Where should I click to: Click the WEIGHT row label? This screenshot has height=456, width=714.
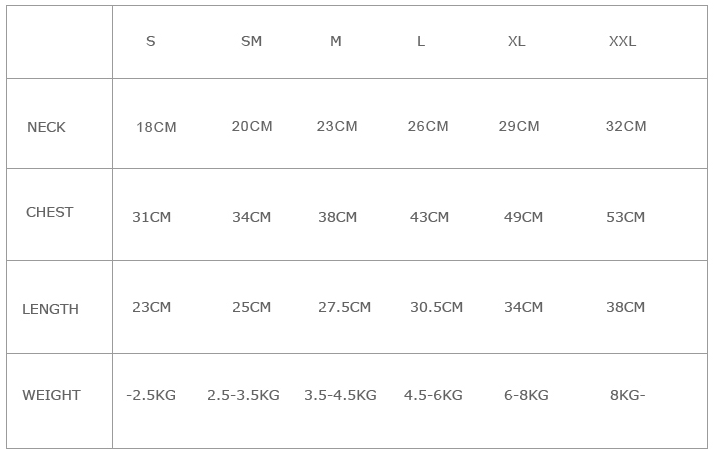51,395
